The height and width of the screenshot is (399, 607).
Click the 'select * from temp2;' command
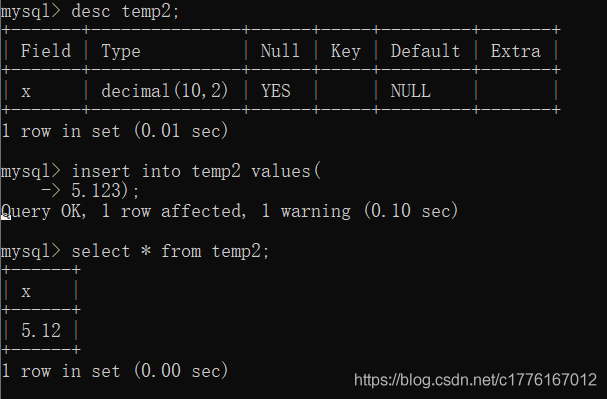(170, 252)
